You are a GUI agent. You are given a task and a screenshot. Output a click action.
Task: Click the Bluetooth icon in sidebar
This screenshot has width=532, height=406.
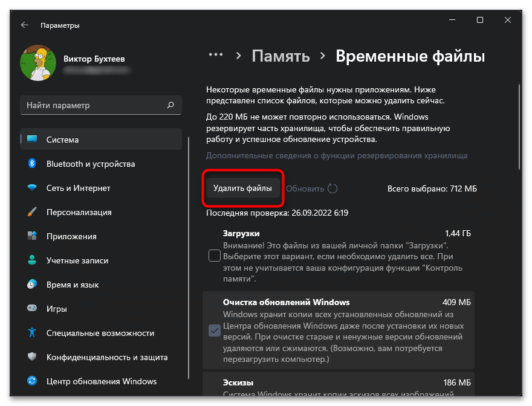coord(32,164)
